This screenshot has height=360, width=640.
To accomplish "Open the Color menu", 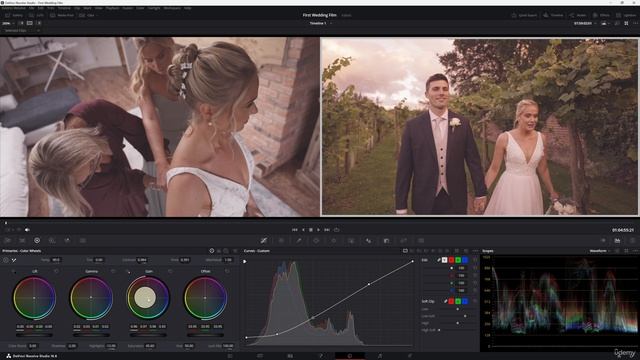I will (140, 8).
